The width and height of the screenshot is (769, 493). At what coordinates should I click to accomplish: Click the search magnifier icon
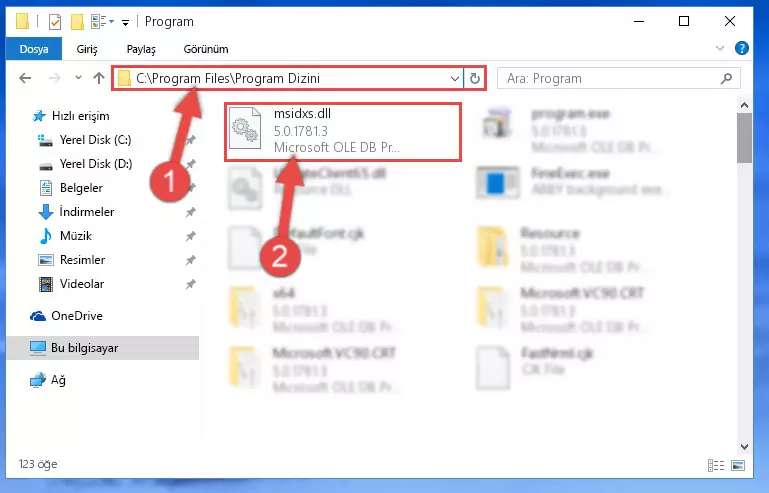click(726, 78)
